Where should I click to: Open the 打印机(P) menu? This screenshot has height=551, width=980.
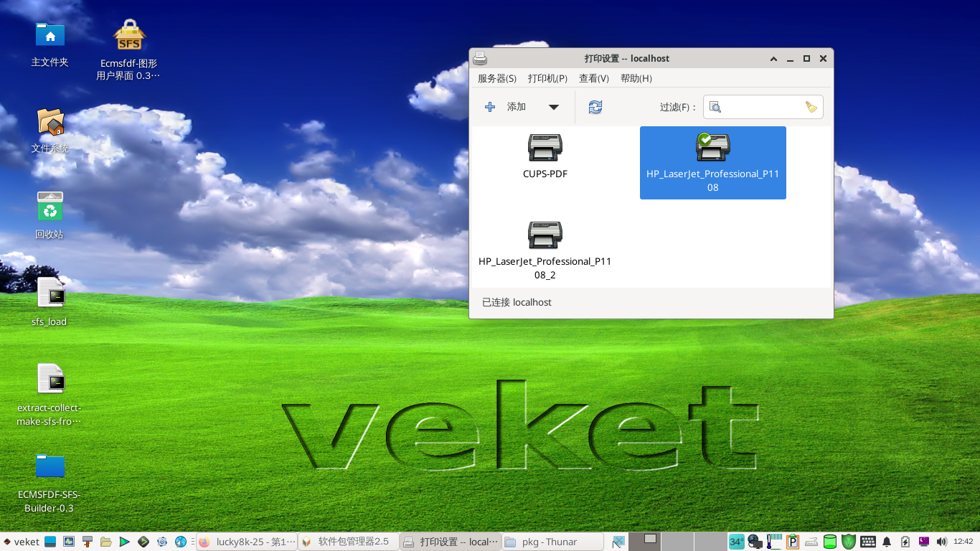tap(547, 78)
